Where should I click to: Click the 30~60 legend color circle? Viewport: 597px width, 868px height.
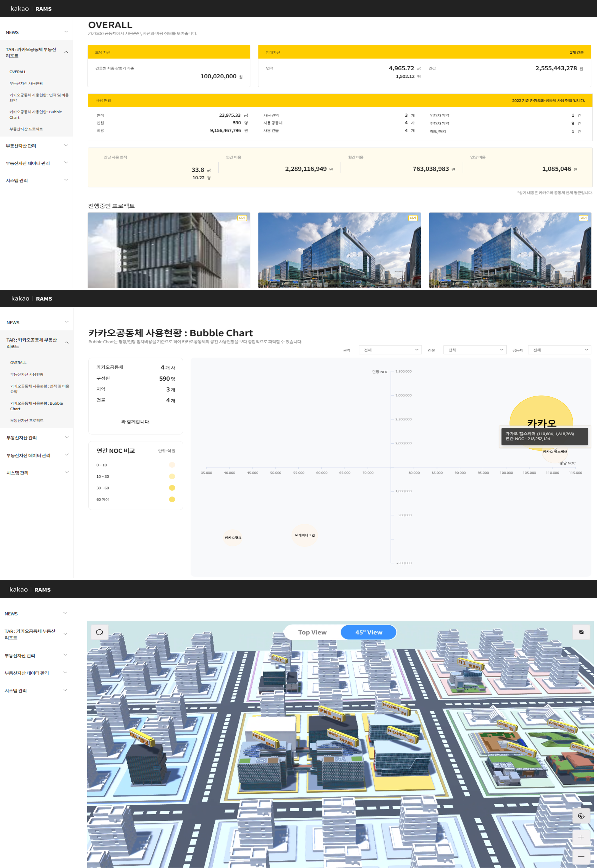[172, 487]
